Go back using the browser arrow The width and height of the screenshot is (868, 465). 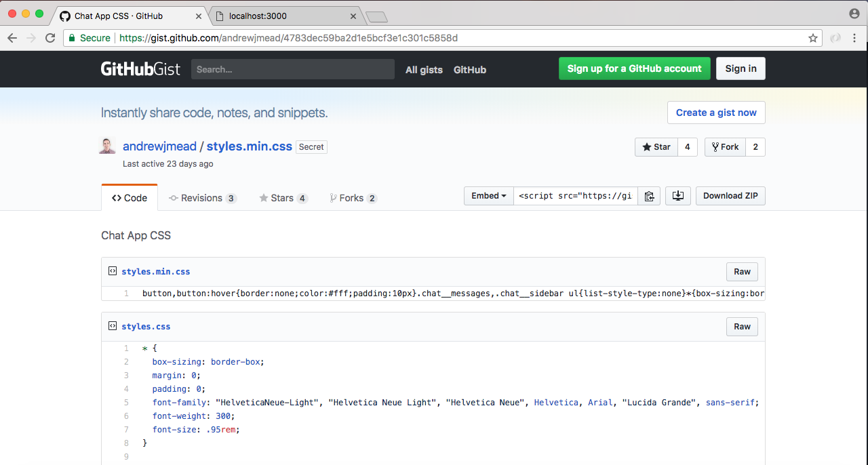coord(12,38)
